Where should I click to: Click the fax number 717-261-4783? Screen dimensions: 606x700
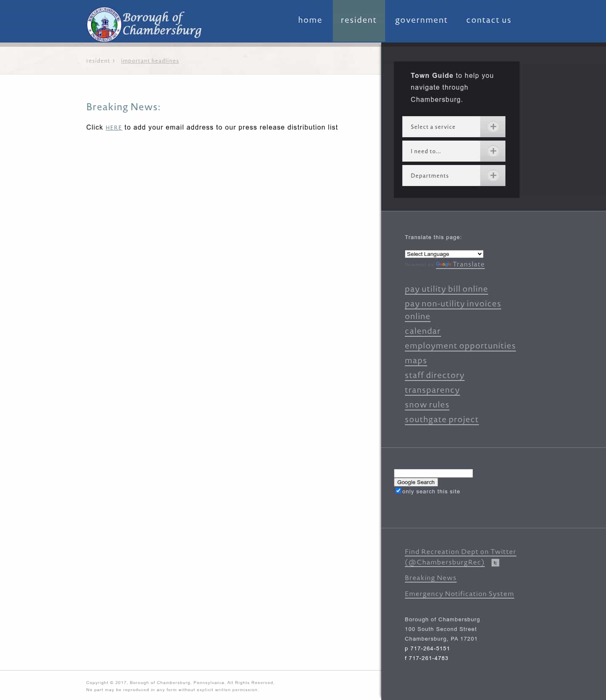(x=428, y=658)
